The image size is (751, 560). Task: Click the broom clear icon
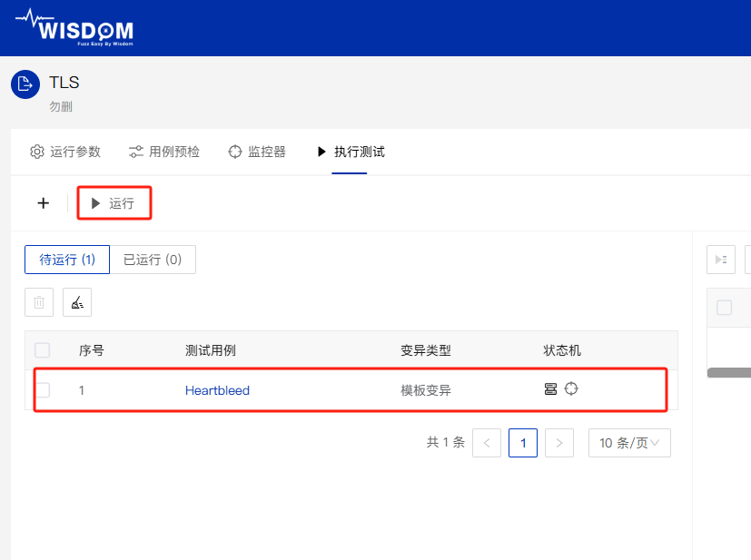(77, 302)
